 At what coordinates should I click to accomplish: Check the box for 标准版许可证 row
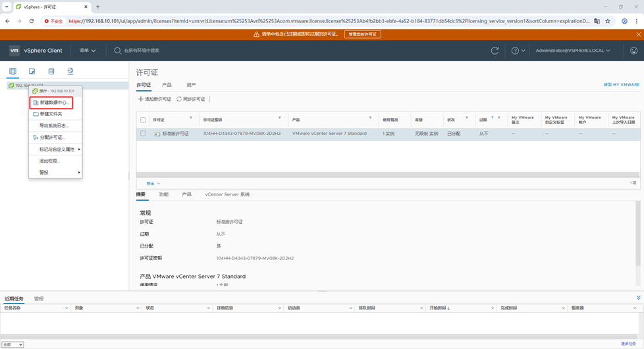tap(143, 134)
